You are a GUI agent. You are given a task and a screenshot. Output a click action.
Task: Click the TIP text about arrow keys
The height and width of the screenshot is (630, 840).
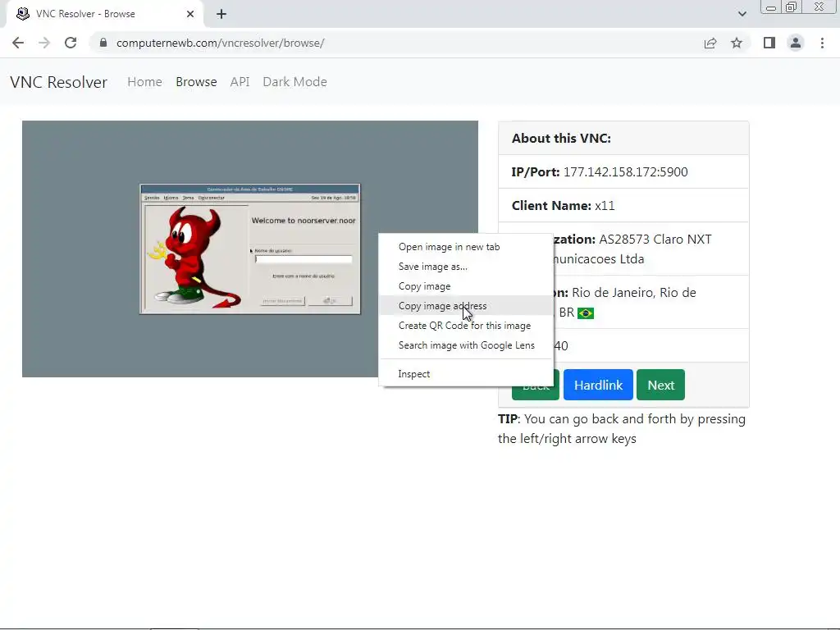pyautogui.click(x=622, y=428)
